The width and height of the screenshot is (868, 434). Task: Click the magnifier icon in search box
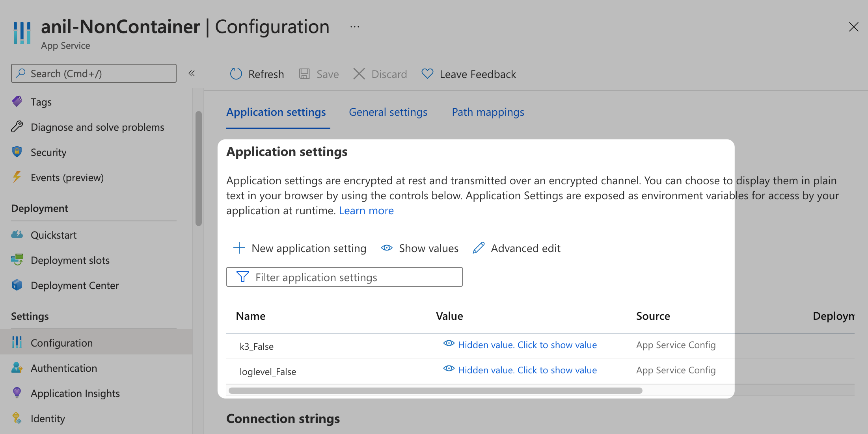[x=20, y=73]
